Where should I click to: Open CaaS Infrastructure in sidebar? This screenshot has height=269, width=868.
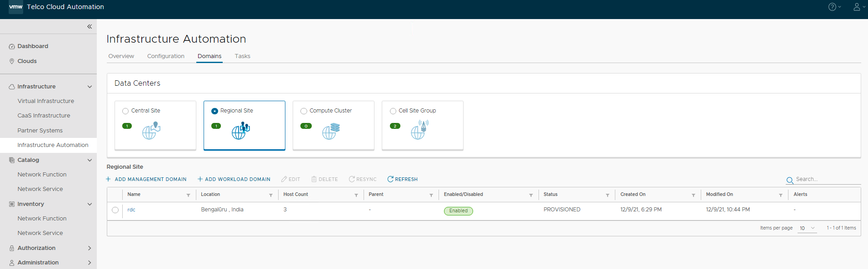(x=44, y=116)
